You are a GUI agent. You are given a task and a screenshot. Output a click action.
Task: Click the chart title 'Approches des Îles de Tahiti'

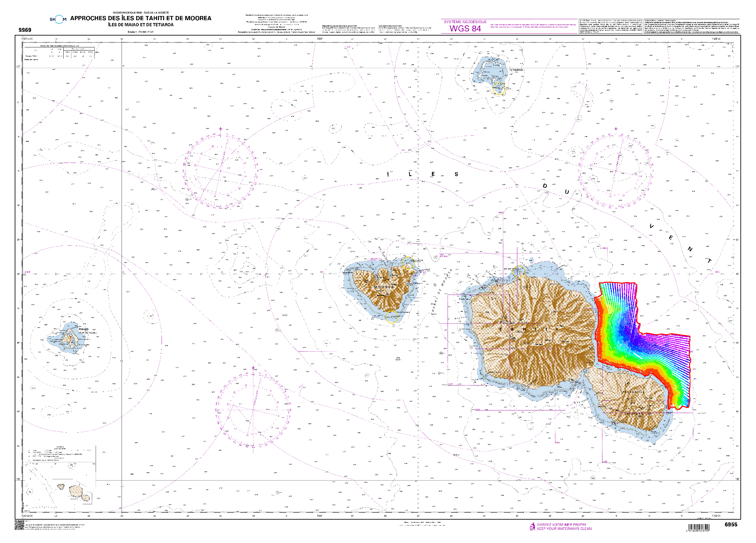[x=141, y=18]
